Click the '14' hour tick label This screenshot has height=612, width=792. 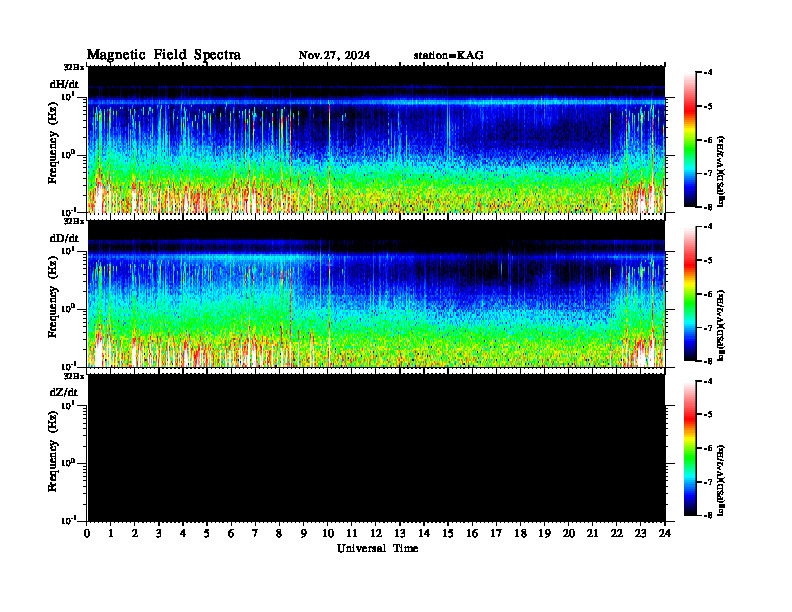point(424,534)
